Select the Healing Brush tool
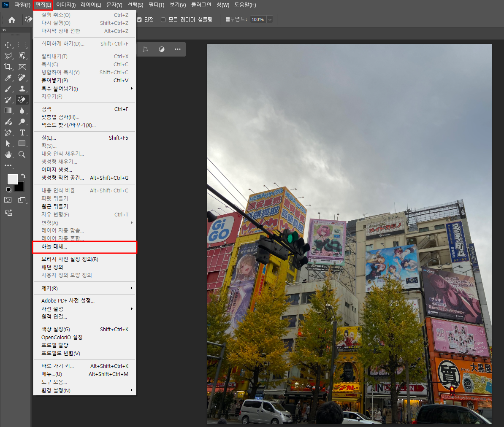Image resolution: width=504 pixels, height=427 pixels. coord(22,78)
